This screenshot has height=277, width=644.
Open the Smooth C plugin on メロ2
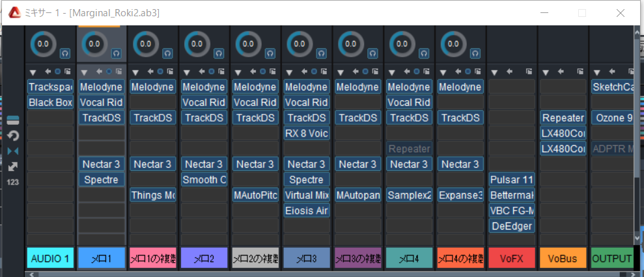(204, 179)
